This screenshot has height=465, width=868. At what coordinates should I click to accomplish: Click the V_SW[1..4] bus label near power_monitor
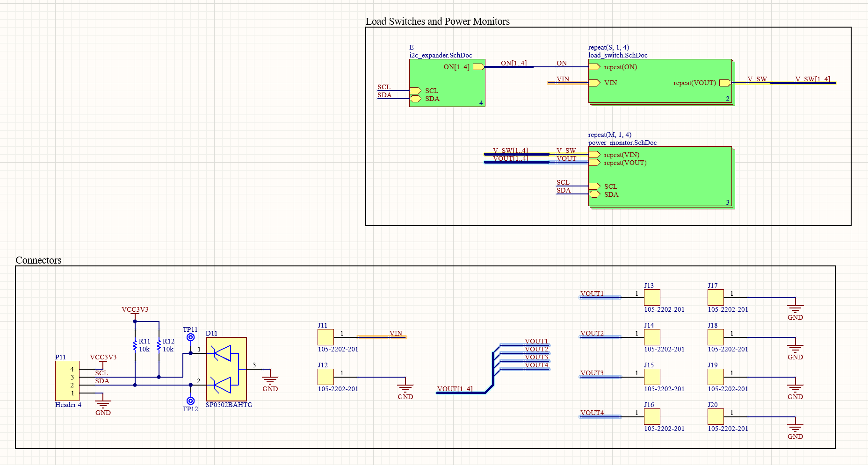(x=510, y=150)
